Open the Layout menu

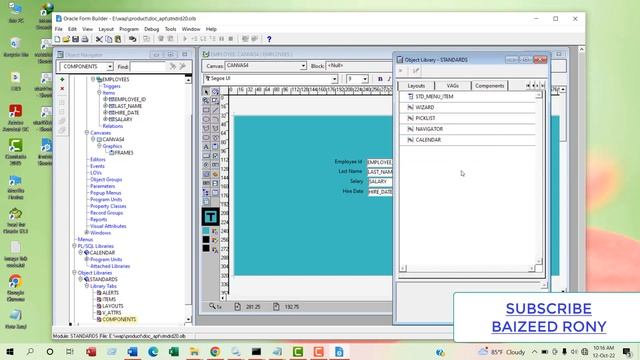(106, 29)
